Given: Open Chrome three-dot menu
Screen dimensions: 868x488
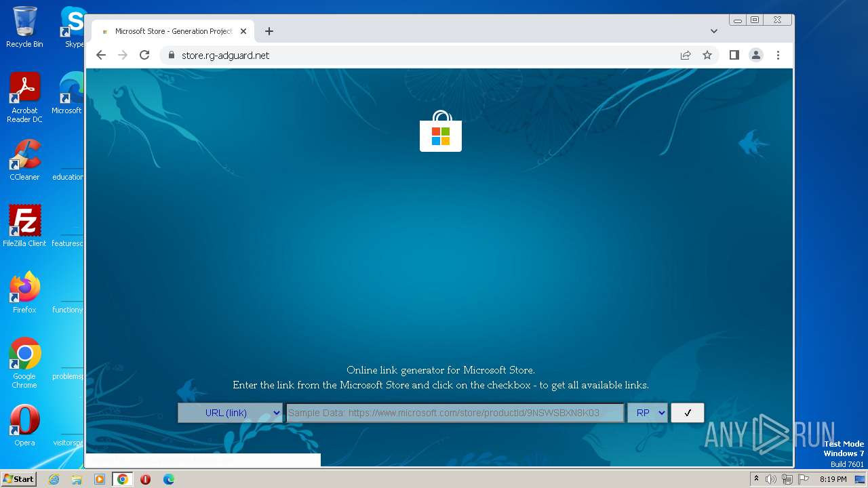Looking at the screenshot, I should point(778,55).
